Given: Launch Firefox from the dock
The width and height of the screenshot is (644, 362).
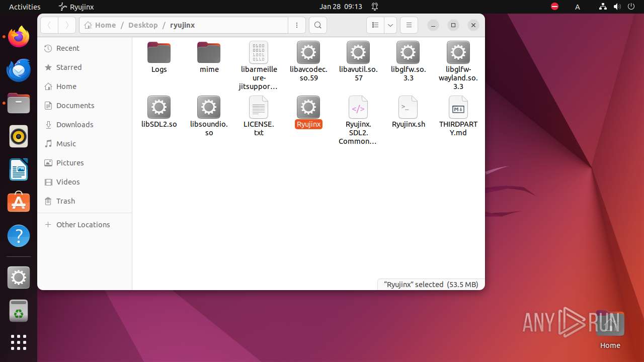Looking at the screenshot, I should pos(19,37).
